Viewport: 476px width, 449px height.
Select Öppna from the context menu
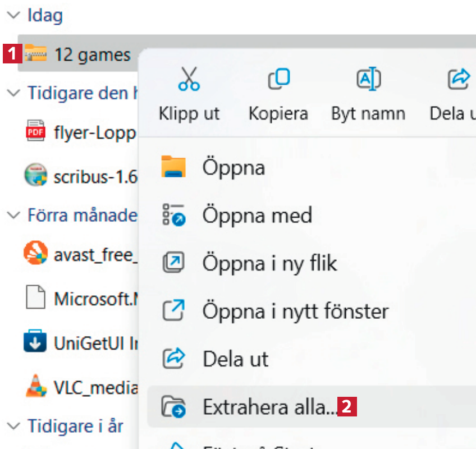[x=234, y=167]
